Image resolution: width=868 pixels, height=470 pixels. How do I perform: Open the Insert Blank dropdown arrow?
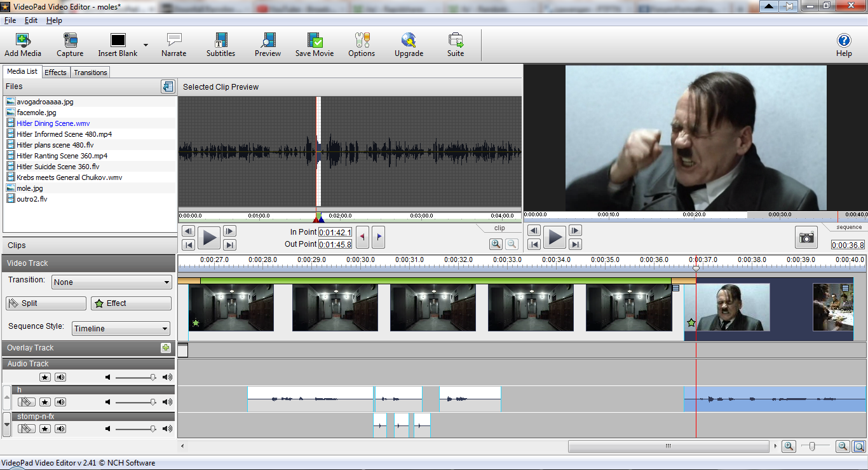[146, 45]
